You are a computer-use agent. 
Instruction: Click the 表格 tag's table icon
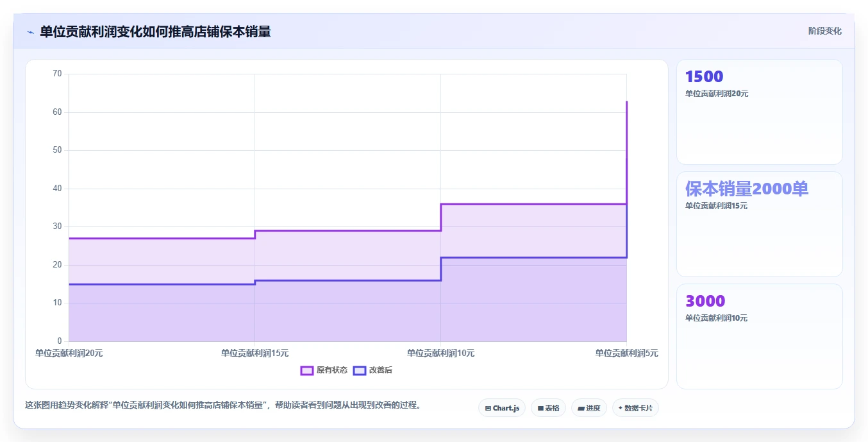540,408
